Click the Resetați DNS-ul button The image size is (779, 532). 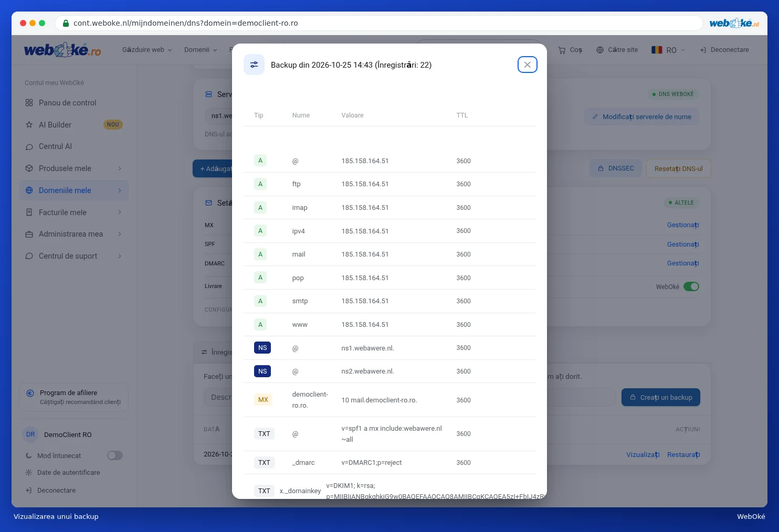pos(679,168)
